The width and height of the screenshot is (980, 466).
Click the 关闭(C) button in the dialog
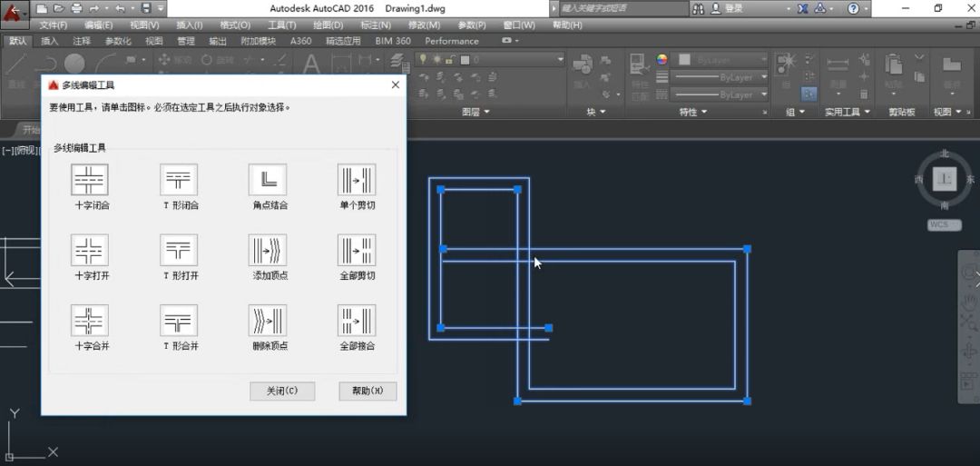[282, 391]
